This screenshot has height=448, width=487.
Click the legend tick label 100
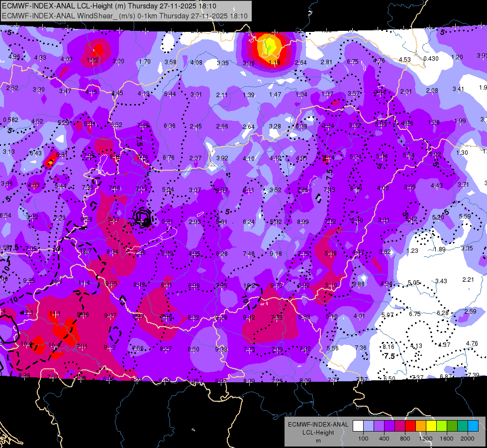[x=363, y=439]
